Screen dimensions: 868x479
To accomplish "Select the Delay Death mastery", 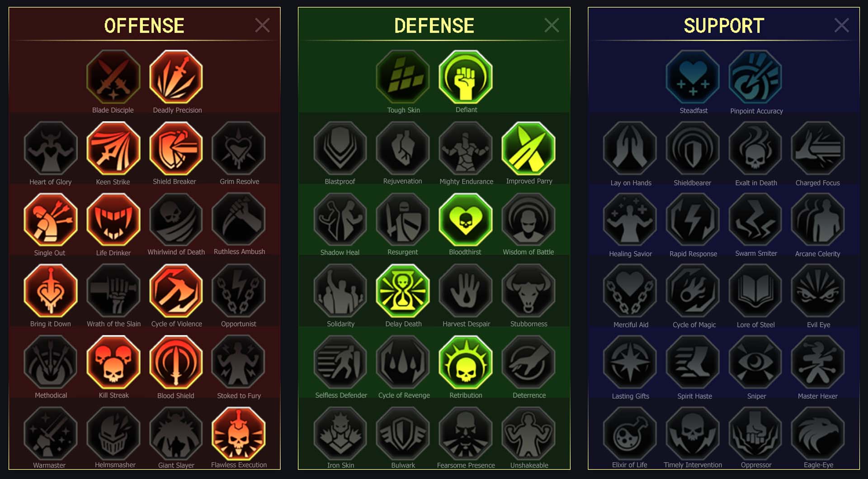I will tap(403, 291).
